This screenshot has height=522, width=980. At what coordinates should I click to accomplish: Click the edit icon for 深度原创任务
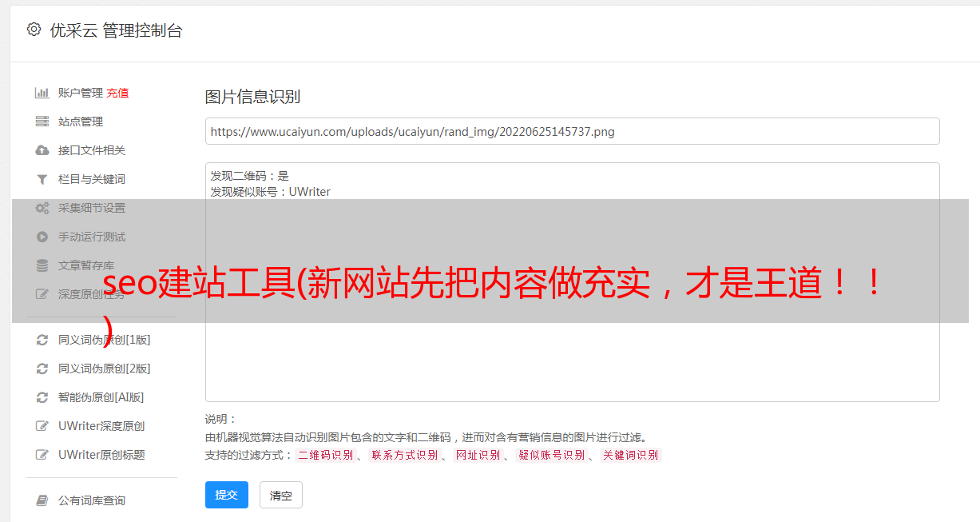(42, 294)
